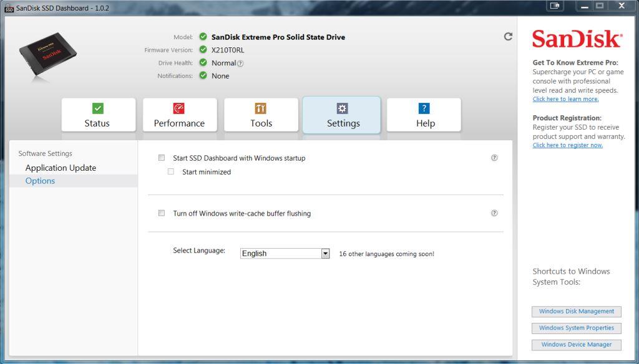Click help icon for write-cache buffer flushing
Image resolution: width=639 pixels, height=364 pixels.
click(x=494, y=213)
